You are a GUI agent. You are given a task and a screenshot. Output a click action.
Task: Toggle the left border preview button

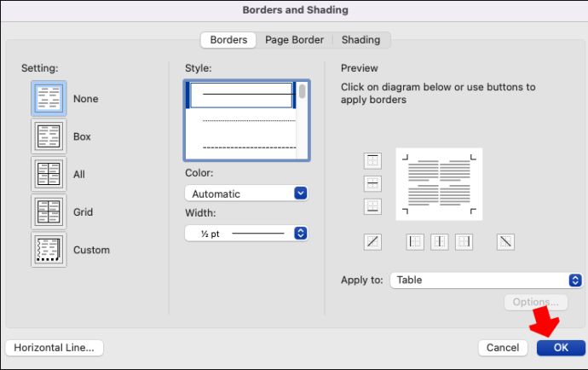415,241
